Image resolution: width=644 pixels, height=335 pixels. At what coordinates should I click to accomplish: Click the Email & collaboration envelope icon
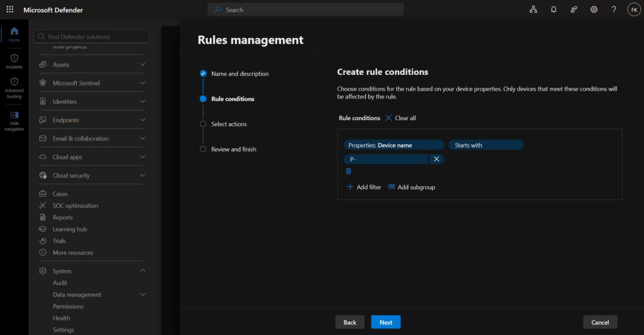tap(43, 139)
